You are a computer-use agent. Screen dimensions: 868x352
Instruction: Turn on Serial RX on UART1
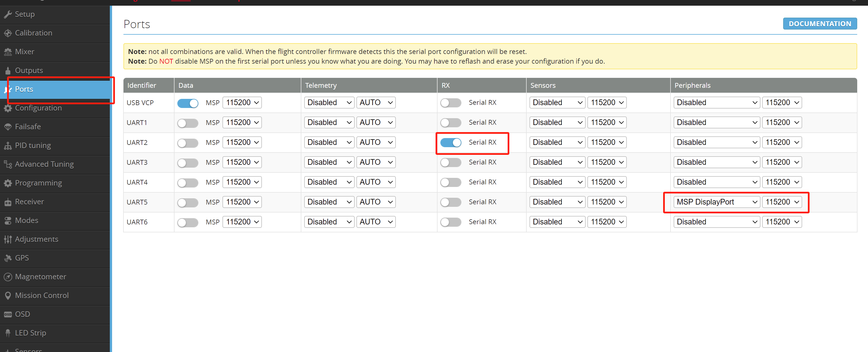click(451, 122)
